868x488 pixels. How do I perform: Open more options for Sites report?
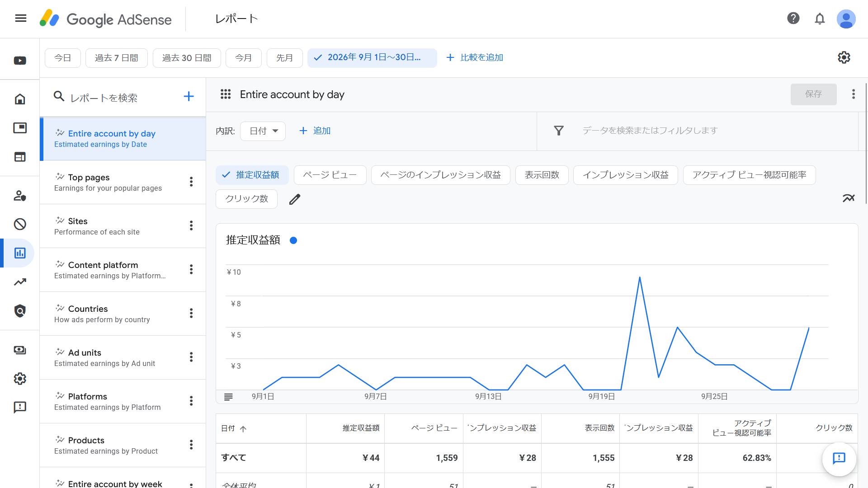(x=191, y=225)
